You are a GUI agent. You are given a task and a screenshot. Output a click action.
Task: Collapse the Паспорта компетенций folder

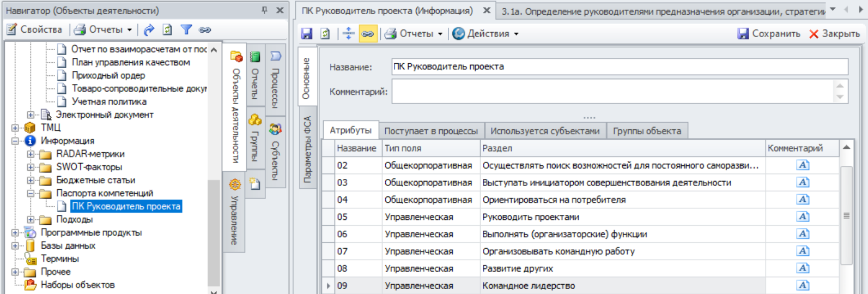[31, 194]
